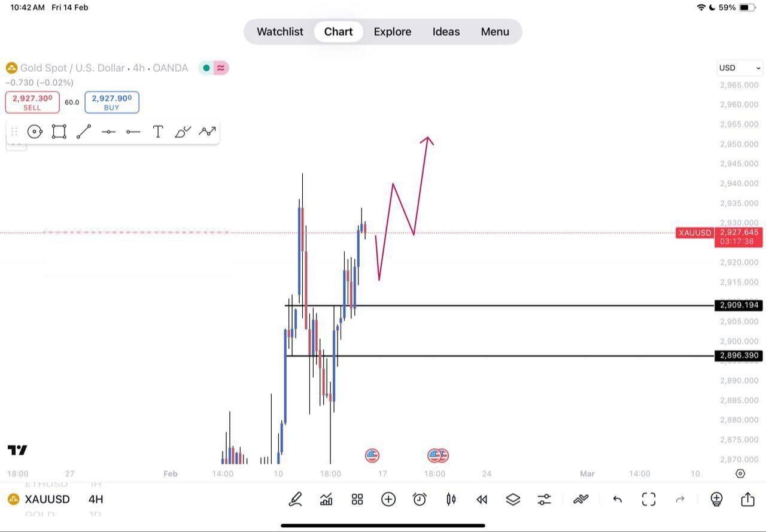The height and width of the screenshot is (532, 766).
Task: Toggle the green market status dot
Action: tap(206, 68)
